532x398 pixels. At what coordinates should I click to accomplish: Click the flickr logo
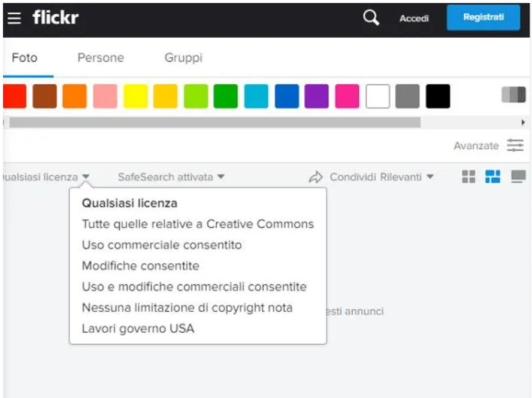coord(56,17)
